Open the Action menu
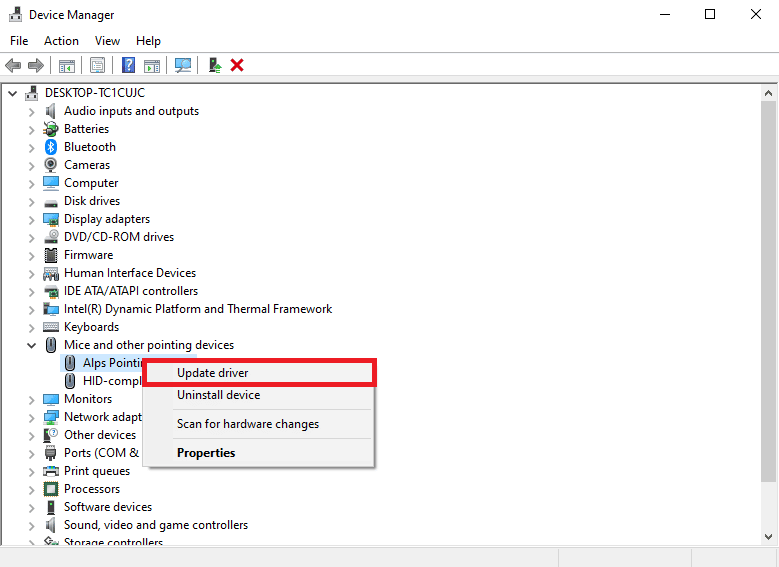 (61, 41)
